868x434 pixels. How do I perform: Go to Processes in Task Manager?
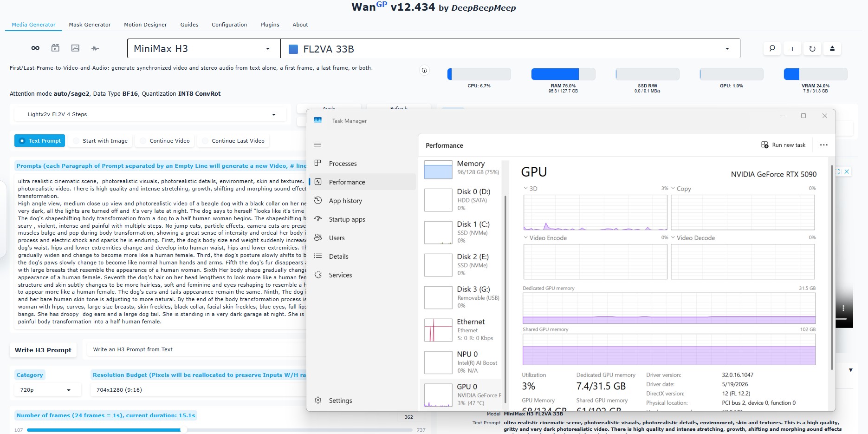[x=363, y=164]
